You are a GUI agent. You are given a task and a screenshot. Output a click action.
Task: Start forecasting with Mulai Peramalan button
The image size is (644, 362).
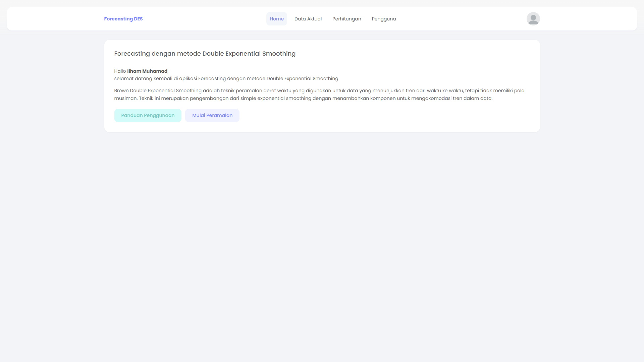(x=212, y=115)
